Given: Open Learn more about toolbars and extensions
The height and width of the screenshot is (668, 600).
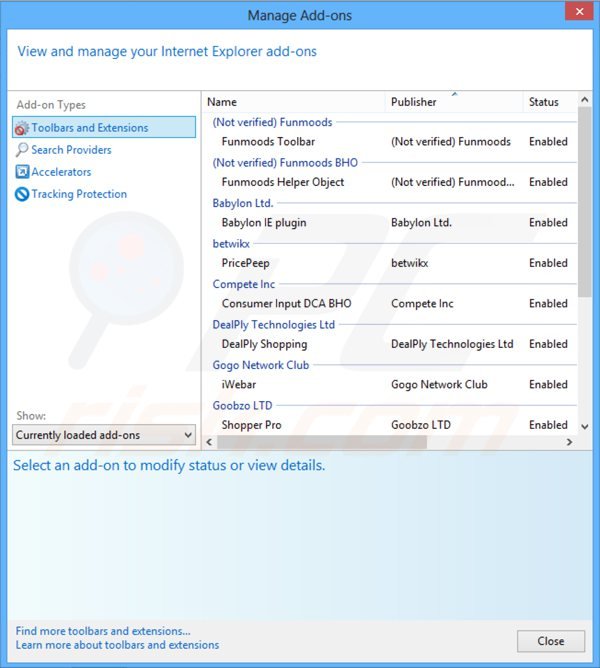Looking at the screenshot, I should [x=118, y=645].
